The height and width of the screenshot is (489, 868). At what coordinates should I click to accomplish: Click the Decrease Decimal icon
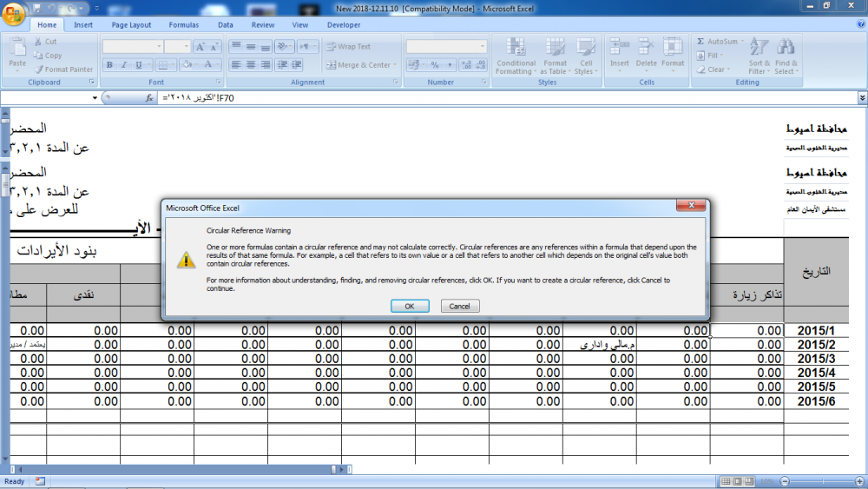click(481, 65)
